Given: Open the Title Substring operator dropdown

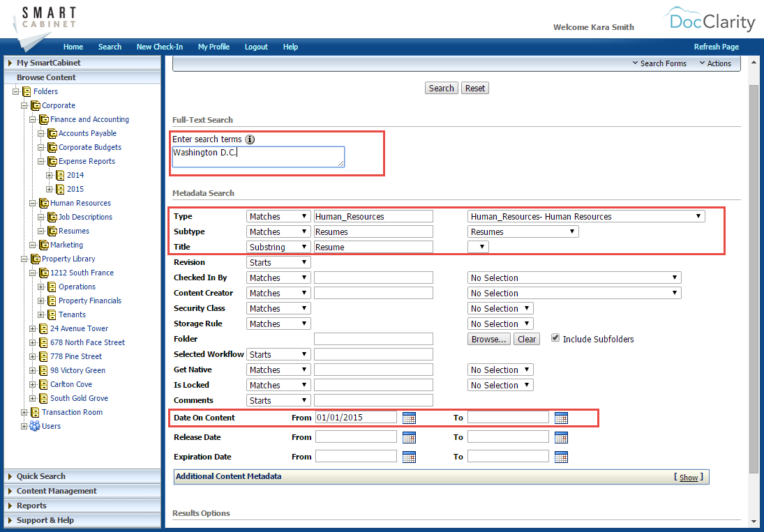Looking at the screenshot, I should click(278, 246).
